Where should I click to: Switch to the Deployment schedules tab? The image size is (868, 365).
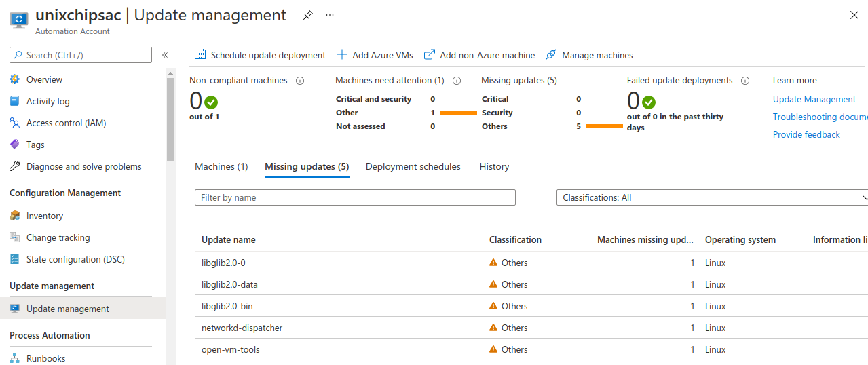413,166
